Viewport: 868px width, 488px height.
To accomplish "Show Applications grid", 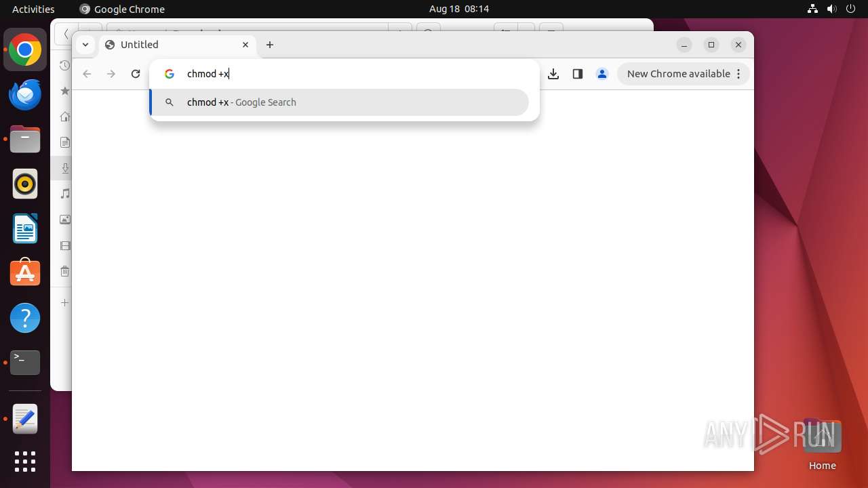I will click(x=25, y=462).
